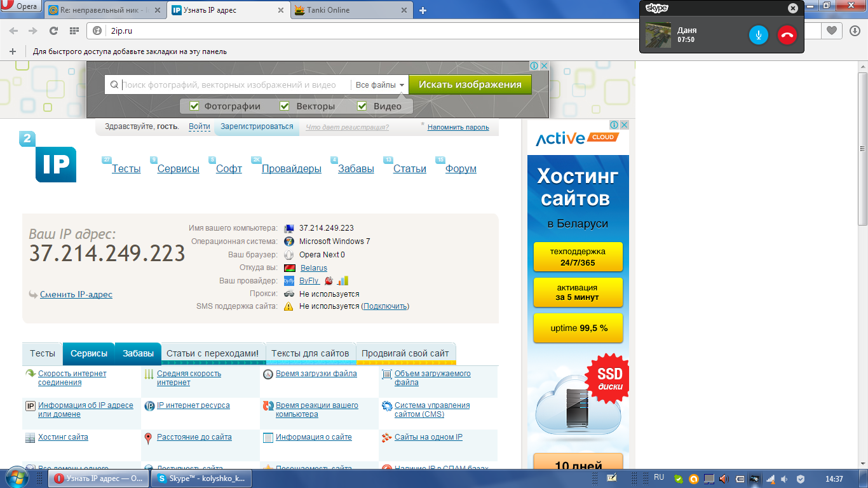Click the heart bookmark icon in toolbar

click(831, 30)
